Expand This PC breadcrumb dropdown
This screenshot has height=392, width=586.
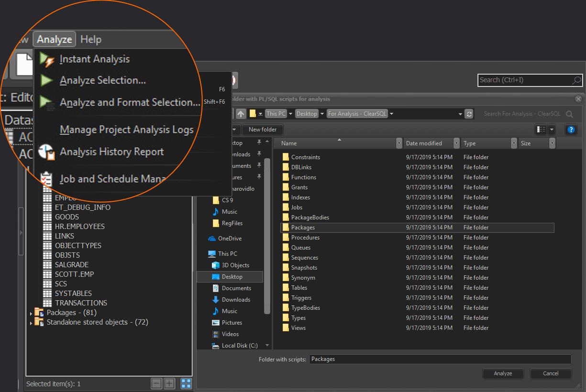[x=290, y=114]
